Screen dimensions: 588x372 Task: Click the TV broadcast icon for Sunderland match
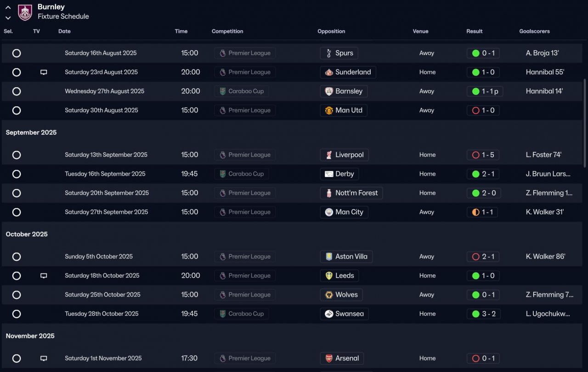coord(44,72)
